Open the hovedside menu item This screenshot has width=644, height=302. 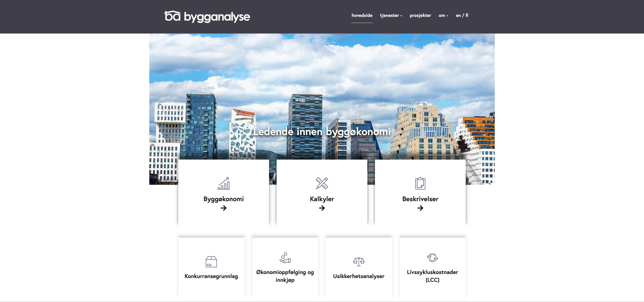tap(362, 16)
